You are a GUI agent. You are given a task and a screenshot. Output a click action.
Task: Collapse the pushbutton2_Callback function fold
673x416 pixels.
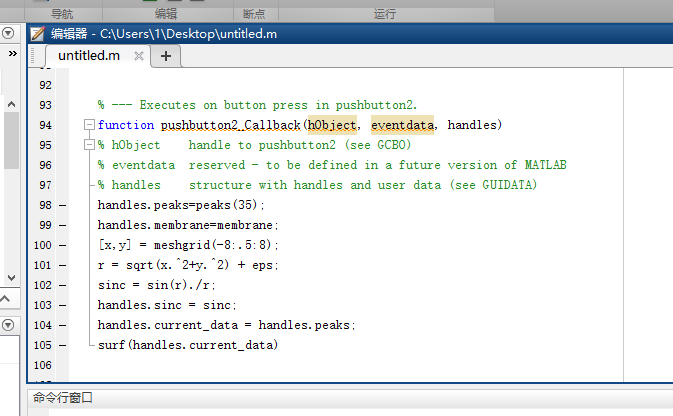pyautogui.click(x=89, y=125)
